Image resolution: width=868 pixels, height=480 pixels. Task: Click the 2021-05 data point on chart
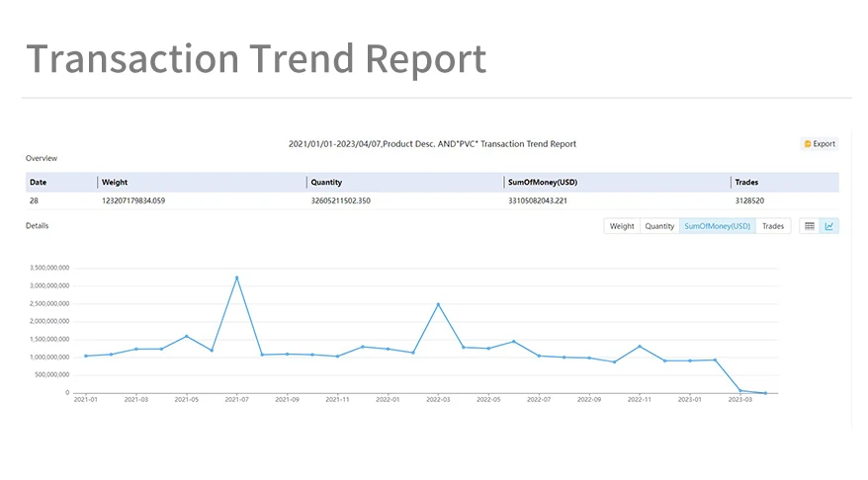pos(187,336)
